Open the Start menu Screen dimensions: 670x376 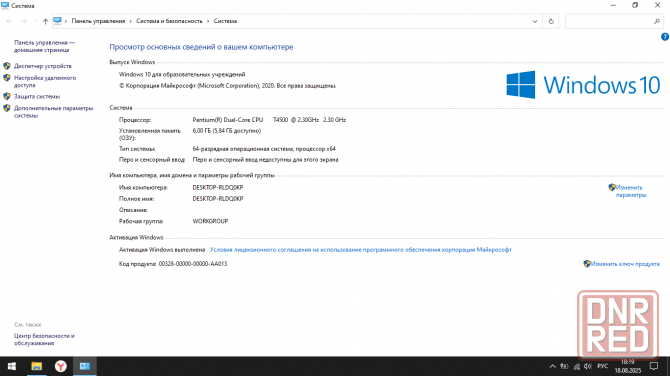click(12, 366)
